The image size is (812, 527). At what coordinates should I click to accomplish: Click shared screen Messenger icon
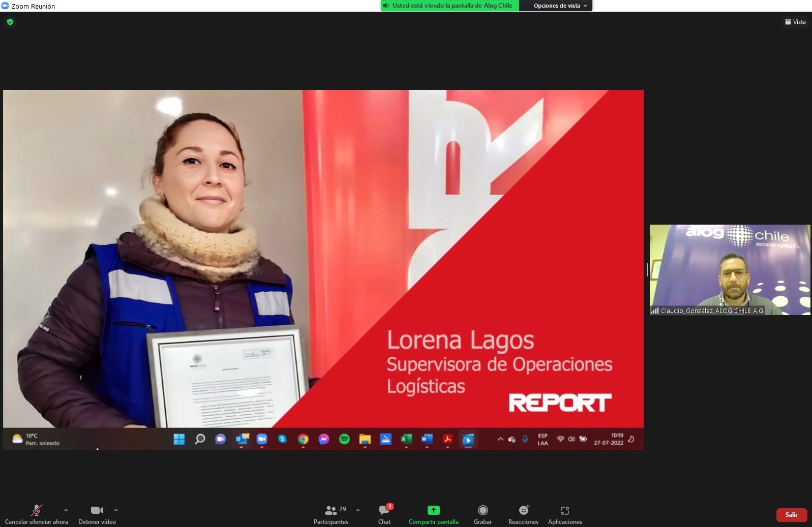tap(324, 439)
